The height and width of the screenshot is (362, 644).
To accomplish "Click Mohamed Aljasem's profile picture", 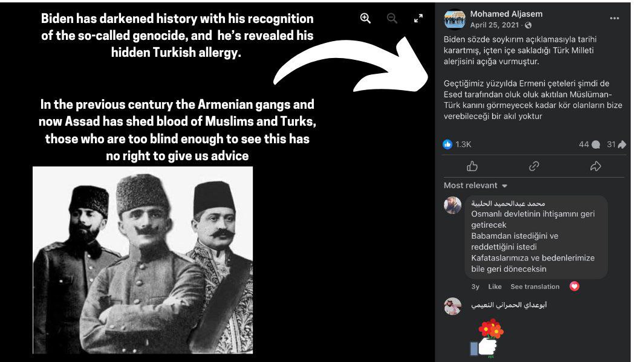I will [x=454, y=19].
